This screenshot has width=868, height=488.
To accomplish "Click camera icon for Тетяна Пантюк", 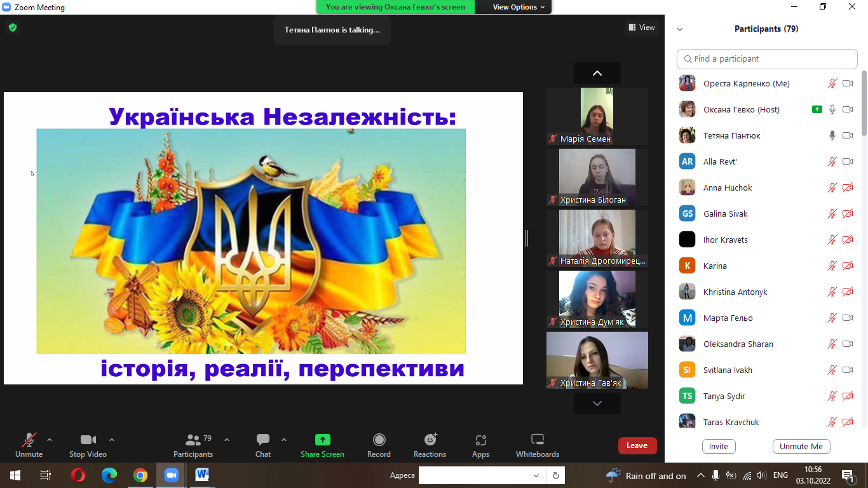I will [x=848, y=135].
